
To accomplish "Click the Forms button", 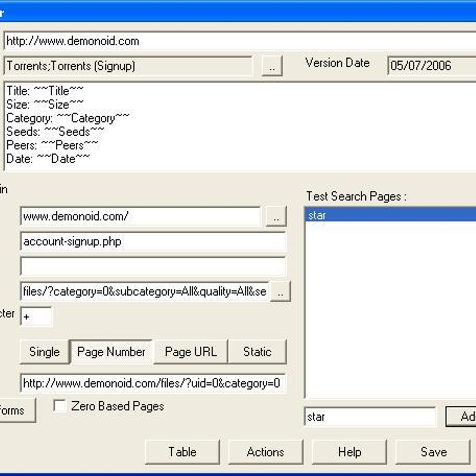I will [17, 411].
